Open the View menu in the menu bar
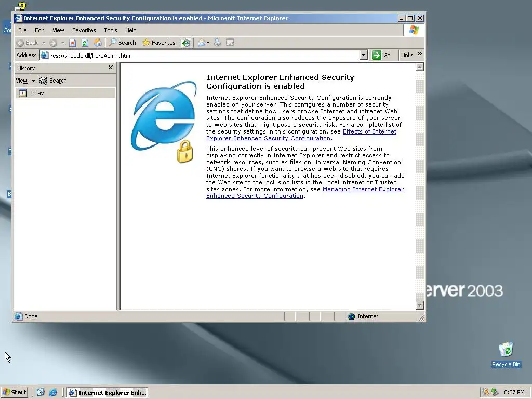 58,30
